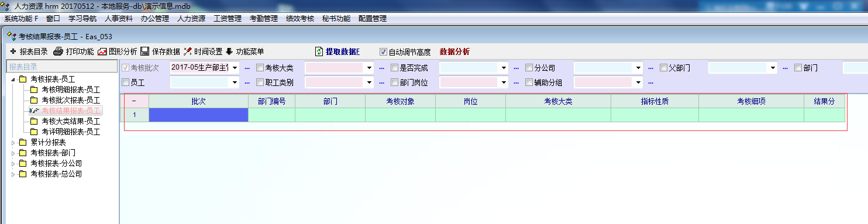The image size is (868, 224).
Task: Click the 报表目录 search input field
Action: [61, 67]
